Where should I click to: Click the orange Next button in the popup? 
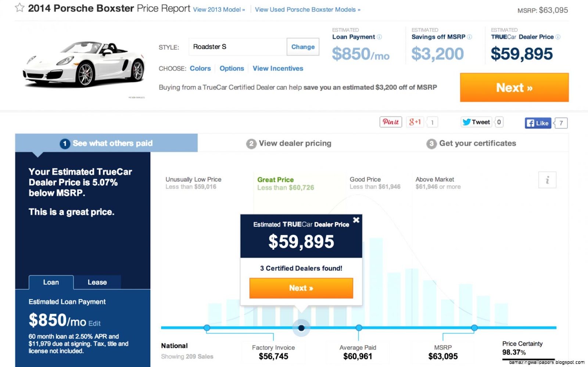tap(301, 288)
